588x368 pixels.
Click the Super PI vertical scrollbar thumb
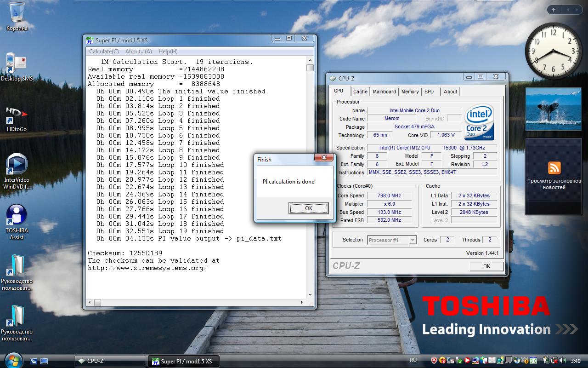(x=310, y=68)
